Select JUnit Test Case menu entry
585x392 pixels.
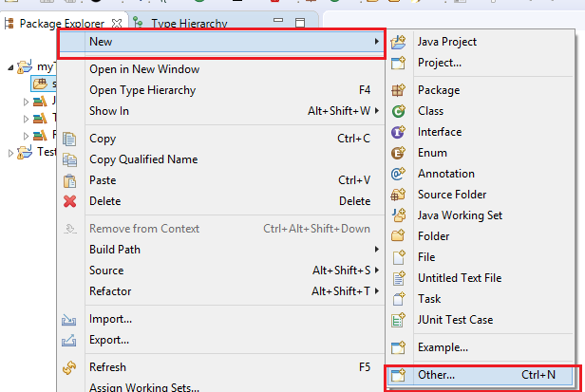point(455,321)
